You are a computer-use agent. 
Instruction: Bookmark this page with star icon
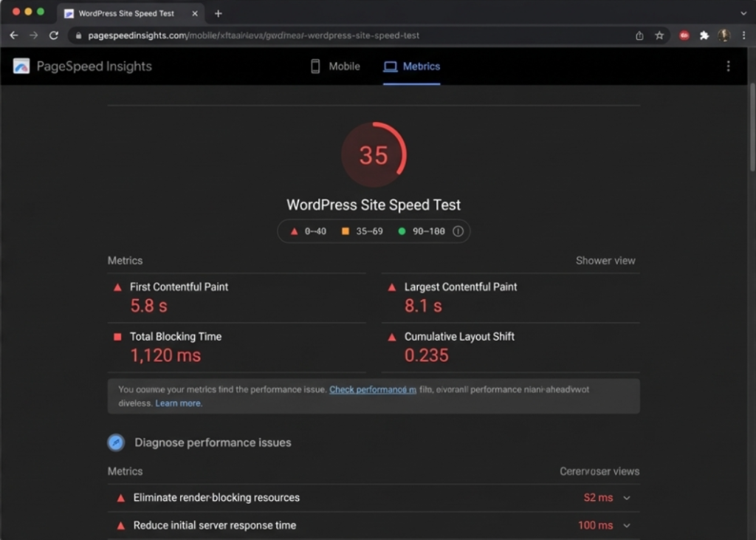coord(659,35)
